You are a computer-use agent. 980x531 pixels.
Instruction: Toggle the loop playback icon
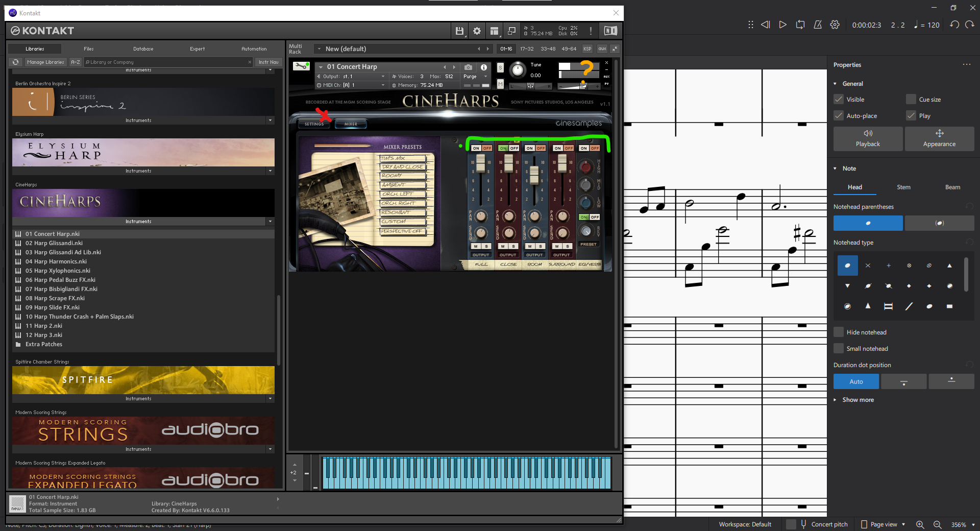pyautogui.click(x=800, y=24)
